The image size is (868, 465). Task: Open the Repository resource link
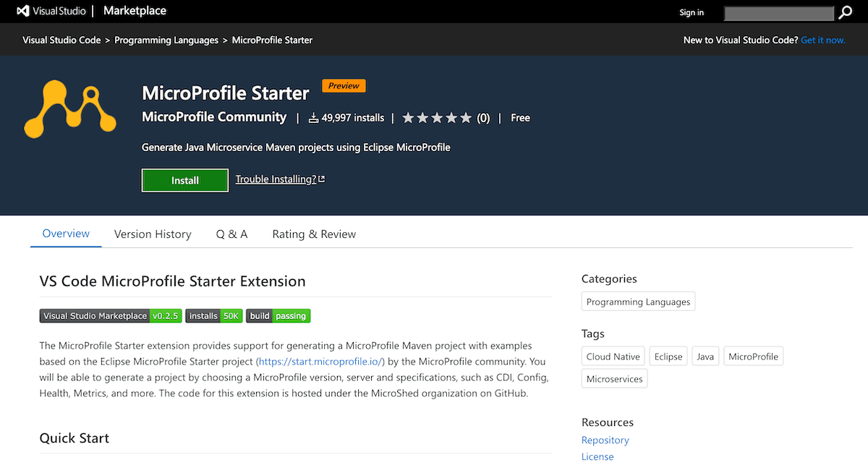tap(605, 440)
